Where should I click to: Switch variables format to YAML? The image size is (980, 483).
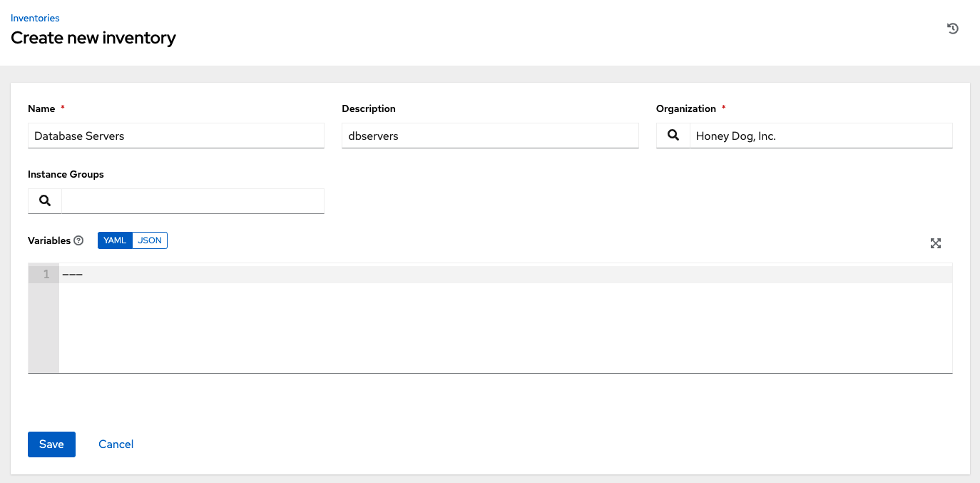click(x=115, y=240)
